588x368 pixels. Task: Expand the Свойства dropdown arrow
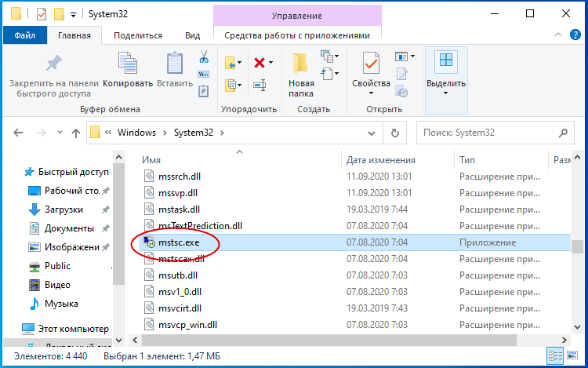tap(371, 93)
